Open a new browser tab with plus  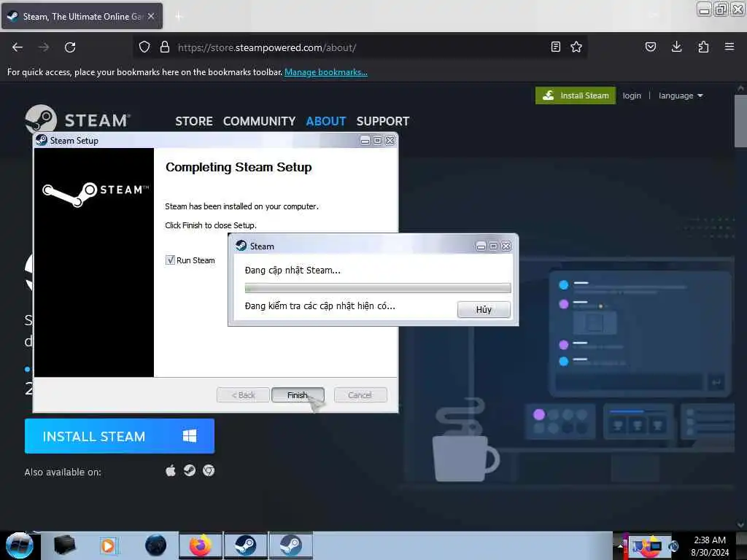[179, 17]
